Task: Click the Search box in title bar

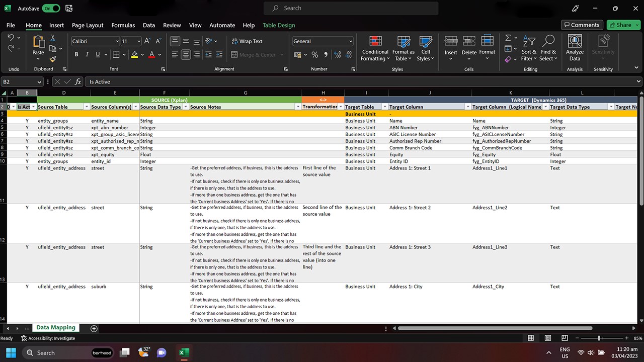Action: tap(351, 8)
